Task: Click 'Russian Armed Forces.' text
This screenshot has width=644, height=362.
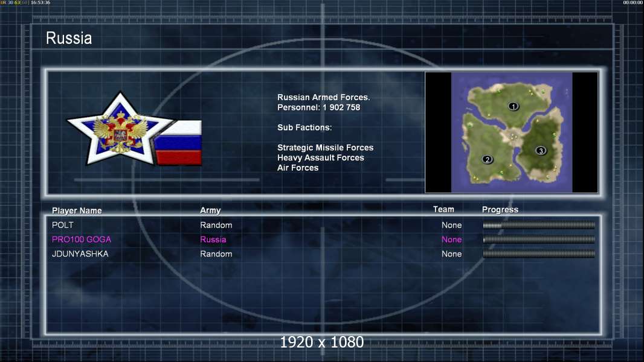Action: pyautogui.click(x=324, y=97)
